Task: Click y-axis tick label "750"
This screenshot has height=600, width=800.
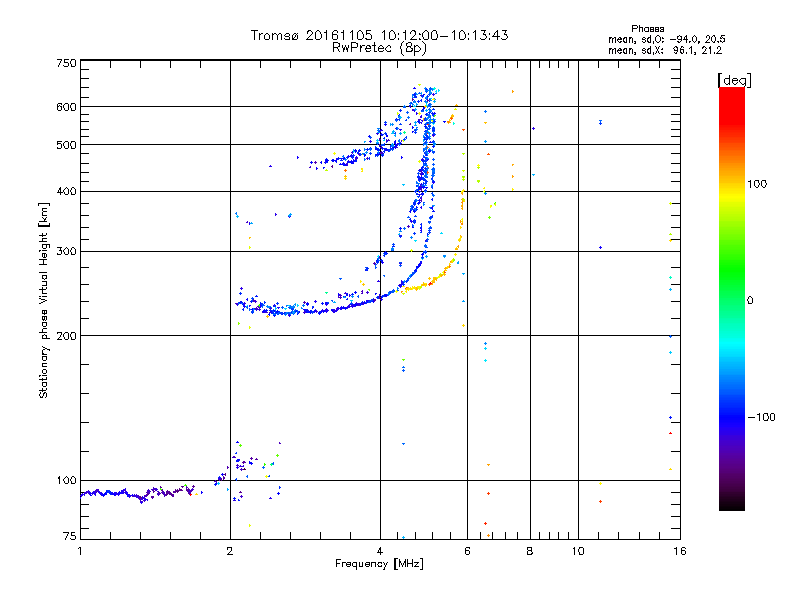Action: [x=66, y=63]
